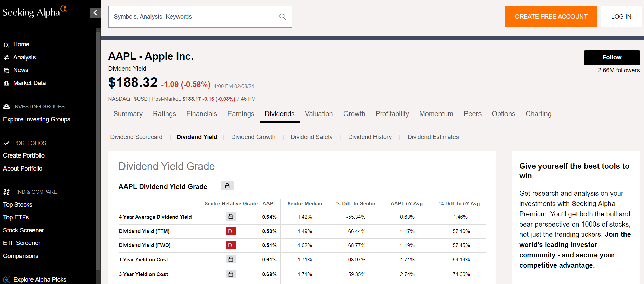644x284 pixels.
Task: Click the 0.64% AAPL value cell
Action: [270, 217]
